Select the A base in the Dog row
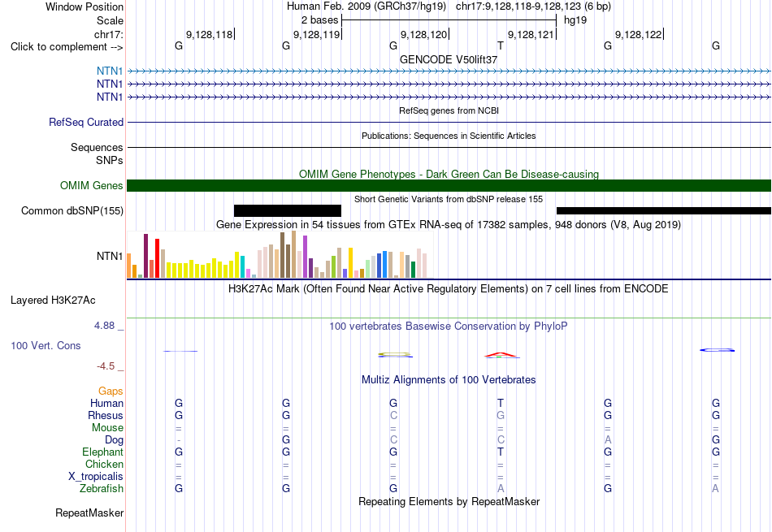This screenshot has height=532, width=772. [608, 439]
